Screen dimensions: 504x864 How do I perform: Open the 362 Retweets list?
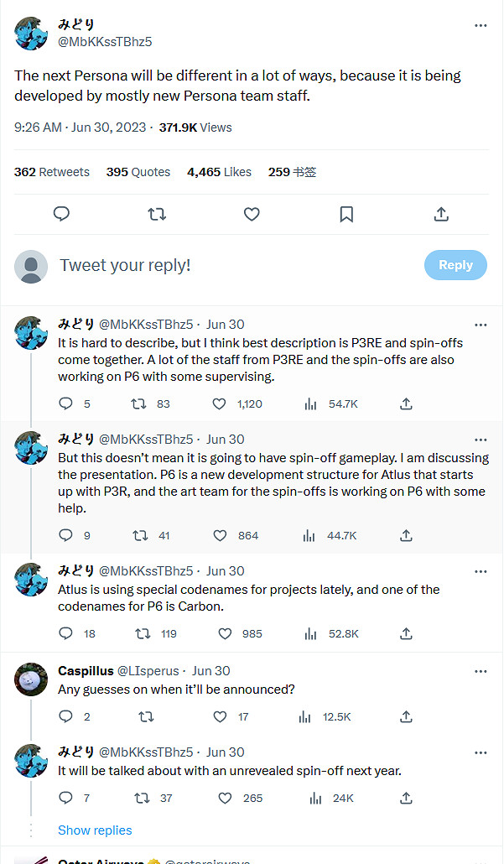pos(52,172)
